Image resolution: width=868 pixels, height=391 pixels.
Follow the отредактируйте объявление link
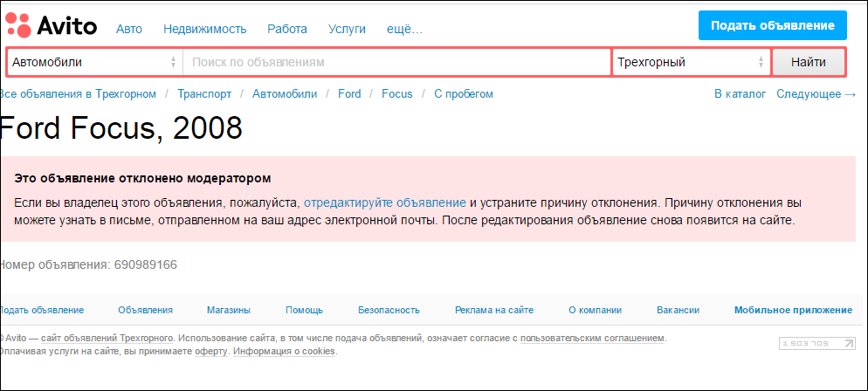(385, 202)
